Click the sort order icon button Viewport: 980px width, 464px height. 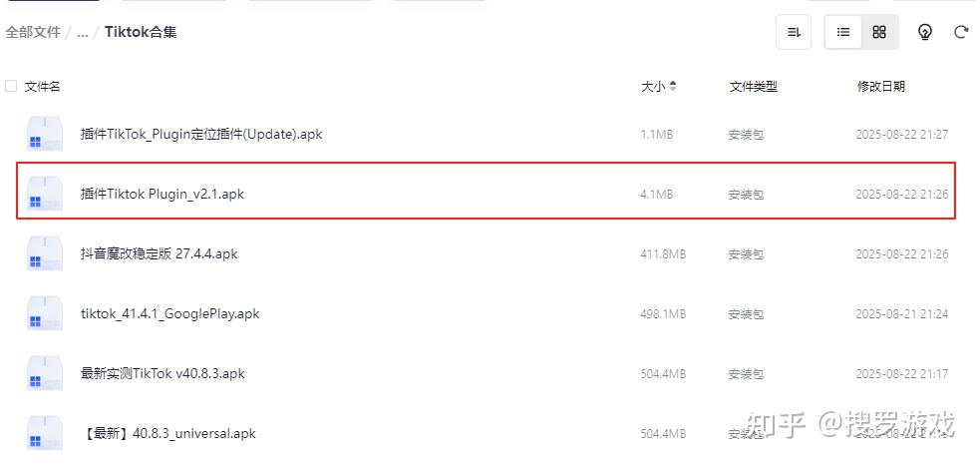[x=794, y=32]
